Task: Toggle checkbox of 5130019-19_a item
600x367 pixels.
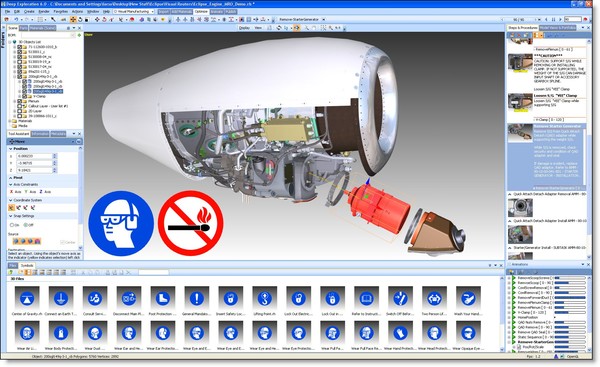Action: 20,62
